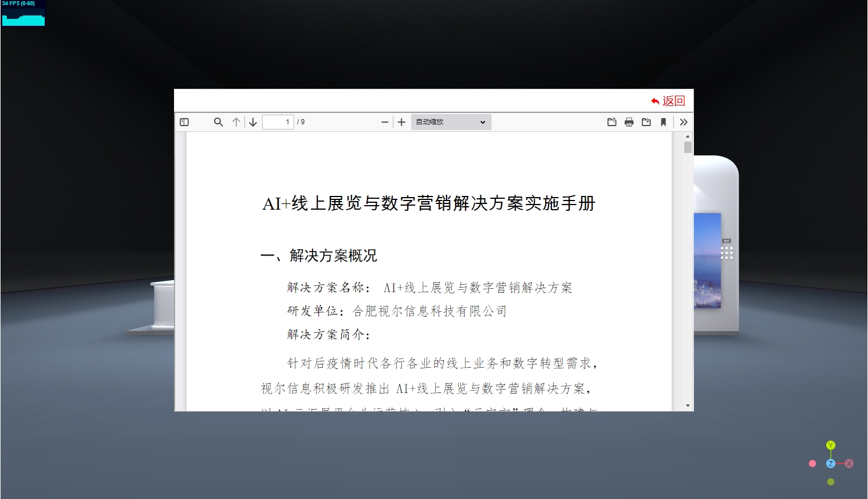Click the red 返回 return button

tap(668, 101)
